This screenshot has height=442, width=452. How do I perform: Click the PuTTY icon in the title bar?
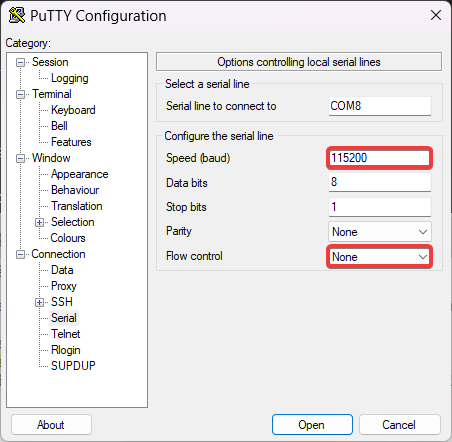(17, 15)
